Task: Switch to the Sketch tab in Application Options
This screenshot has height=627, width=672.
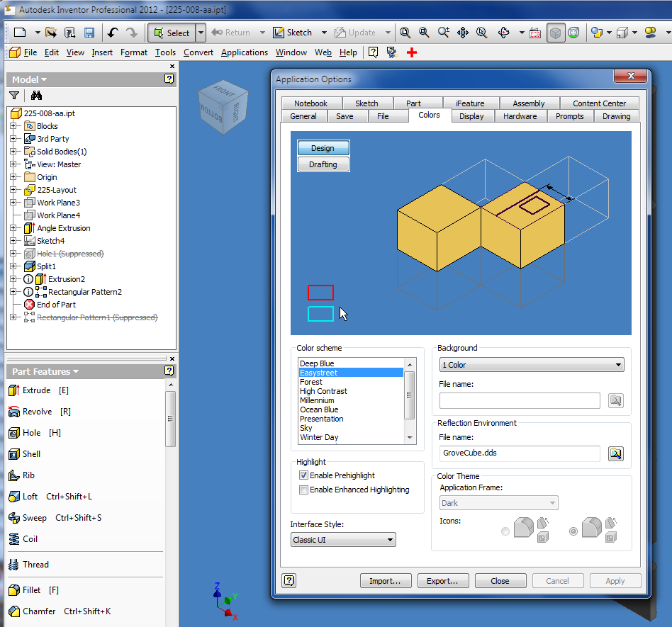Action: tap(367, 102)
